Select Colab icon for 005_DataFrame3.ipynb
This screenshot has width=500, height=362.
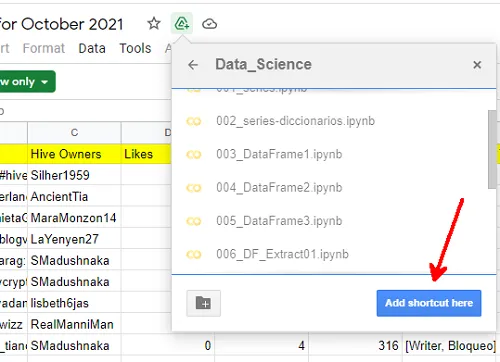click(194, 221)
